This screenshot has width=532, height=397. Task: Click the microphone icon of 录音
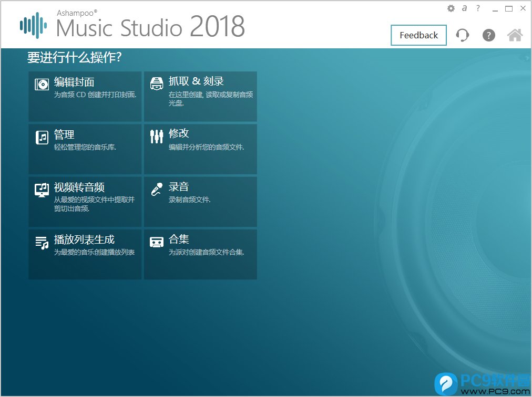[x=157, y=189]
